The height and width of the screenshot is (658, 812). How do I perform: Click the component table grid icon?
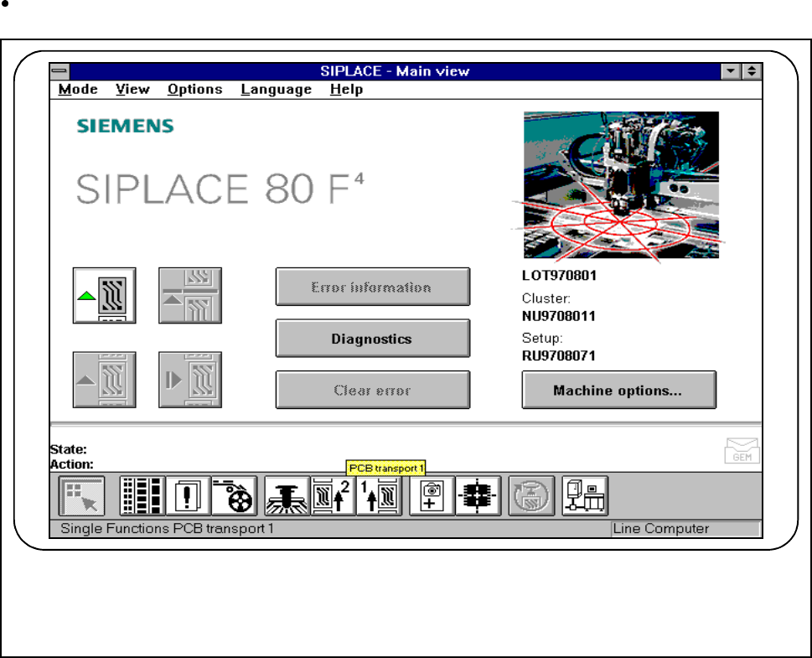point(142,496)
